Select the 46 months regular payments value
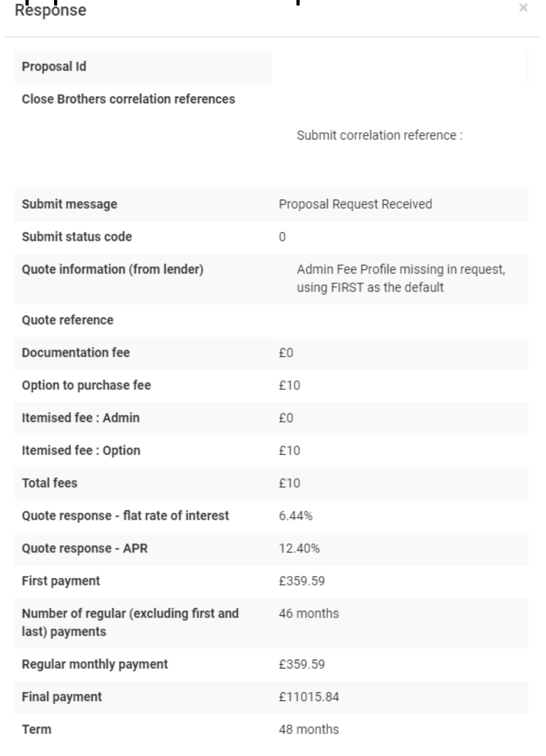The width and height of the screenshot is (546, 756). pos(309,614)
